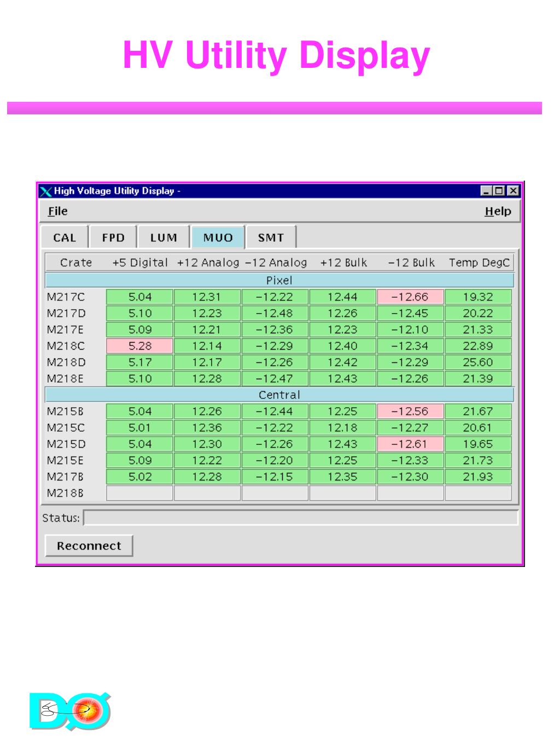The image size is (560, 747).
Task: Click crate label M218B
Action: tap(66, 493)
